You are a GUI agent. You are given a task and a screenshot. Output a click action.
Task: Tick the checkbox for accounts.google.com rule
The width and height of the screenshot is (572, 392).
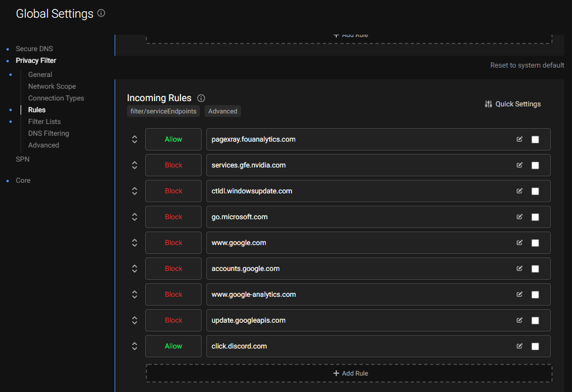(535, 269)
